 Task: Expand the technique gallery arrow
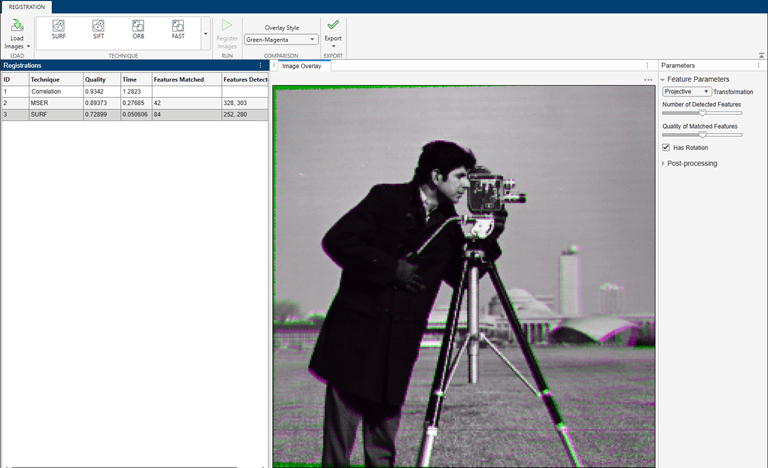point(206,34)
